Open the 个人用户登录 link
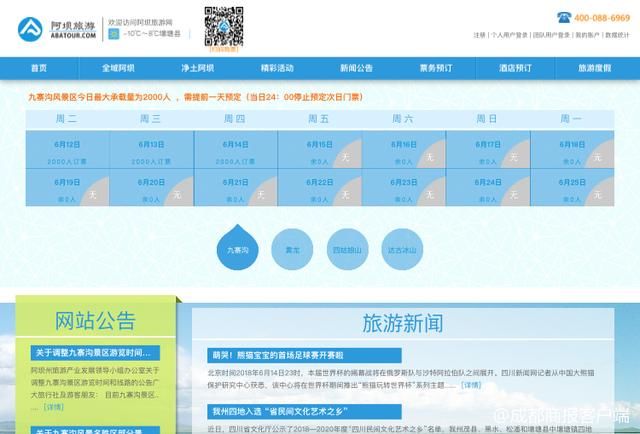Screen dimensions: 640x434 (x=509, y=35)
